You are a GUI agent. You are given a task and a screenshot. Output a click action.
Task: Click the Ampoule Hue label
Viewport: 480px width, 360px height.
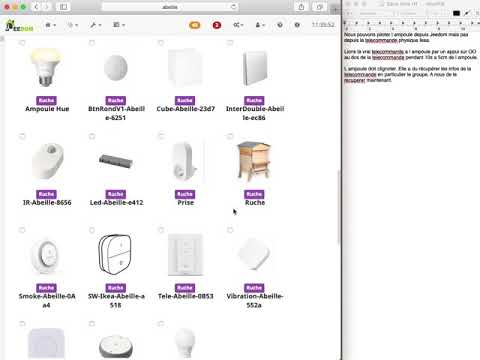tap(47, 109)
